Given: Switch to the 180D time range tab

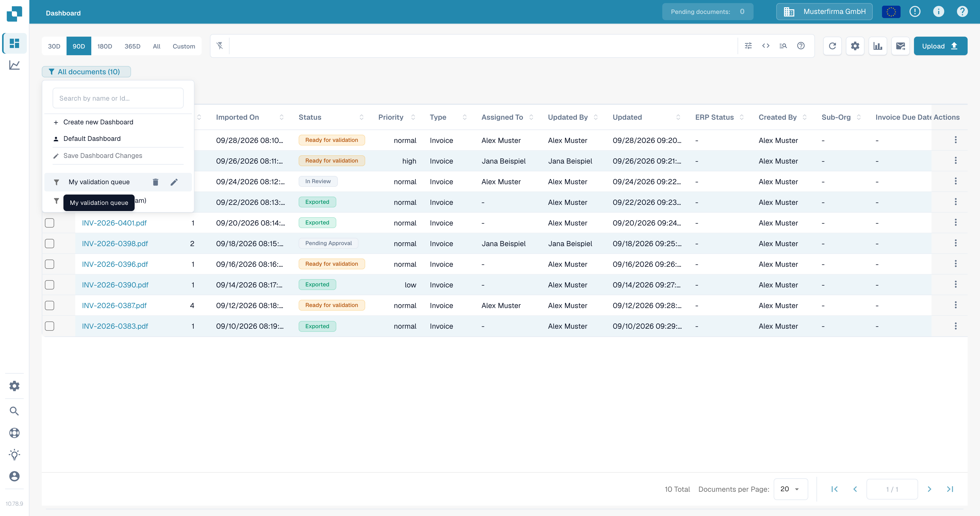Looking at the screenshot, I should (x=105, y=46).
